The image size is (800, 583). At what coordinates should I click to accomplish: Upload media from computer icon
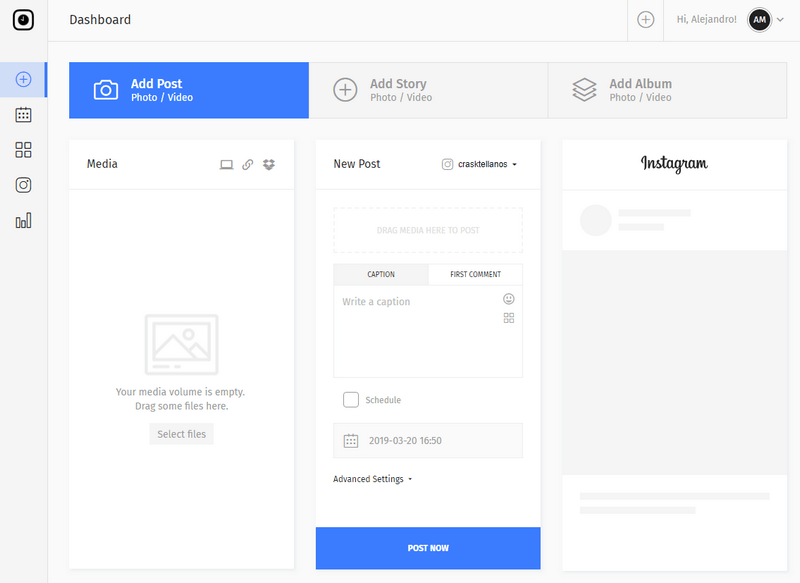(x=227, y=165)
